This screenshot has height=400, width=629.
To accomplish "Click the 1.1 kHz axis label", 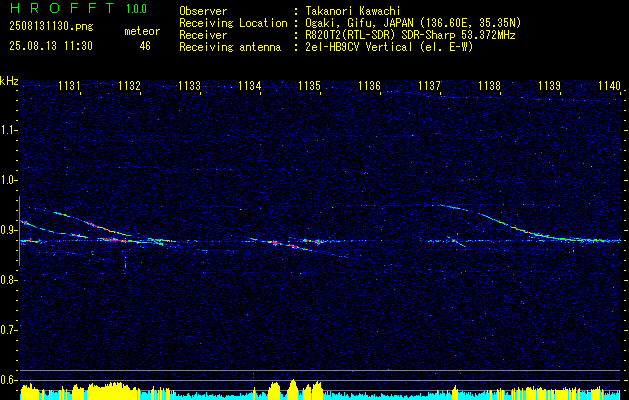I will (x=8, y=130).
